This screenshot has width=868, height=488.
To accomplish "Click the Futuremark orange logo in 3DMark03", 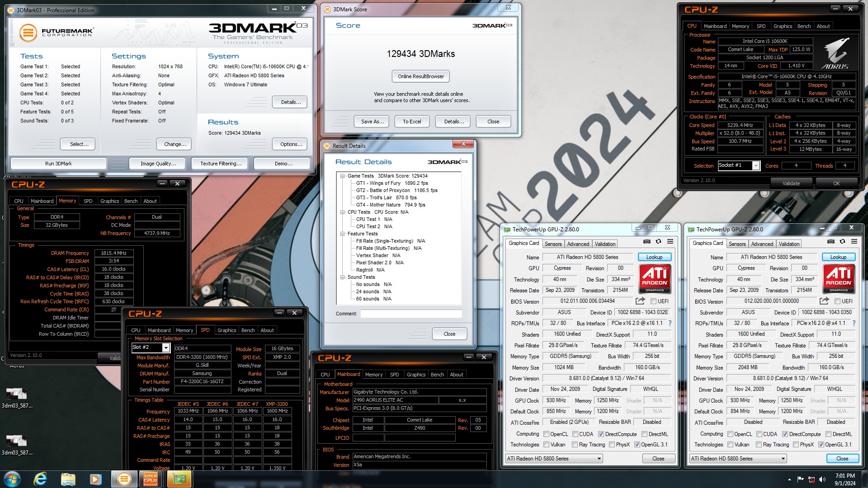I will click(x=28, y=33).
